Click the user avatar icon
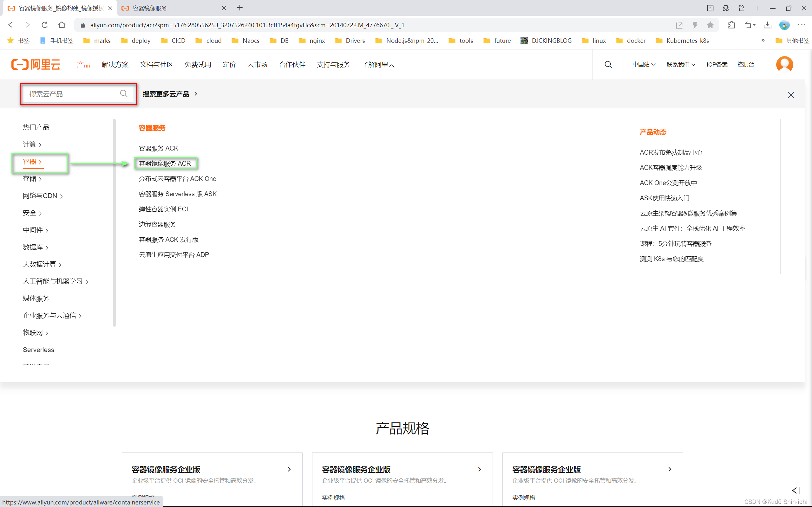Image resolution: width=812 pixels, height=507 pixels. [784, 64]
